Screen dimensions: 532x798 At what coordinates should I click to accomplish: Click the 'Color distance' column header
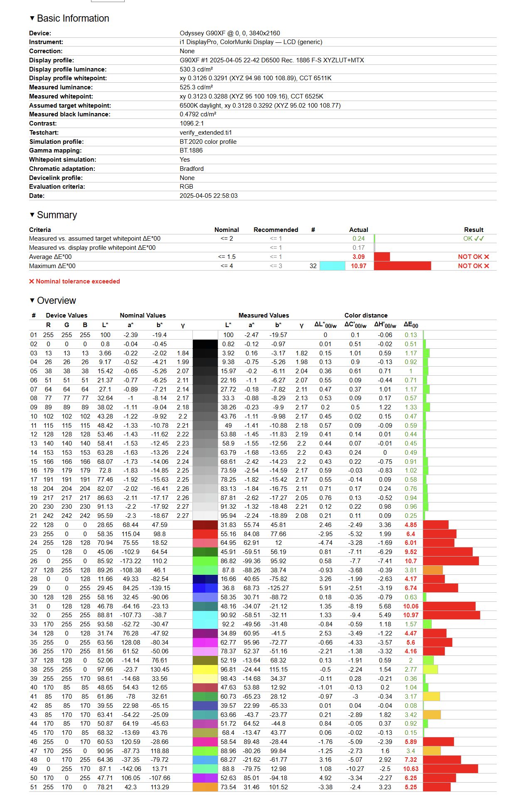(366, 315)
